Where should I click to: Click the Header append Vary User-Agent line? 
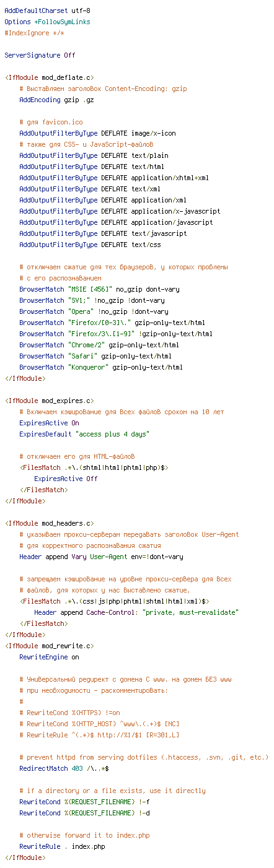pos(101,557)
